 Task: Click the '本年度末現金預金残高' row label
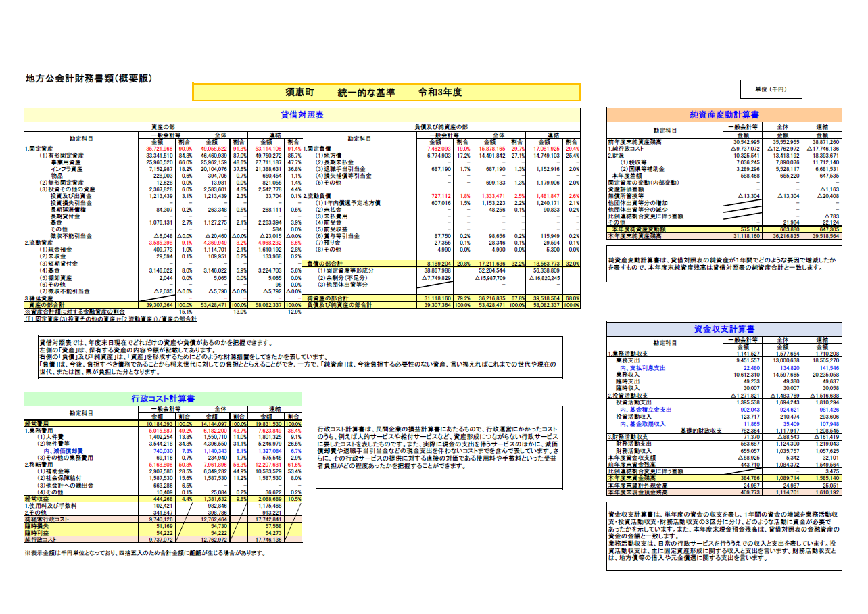click(638, 492)
